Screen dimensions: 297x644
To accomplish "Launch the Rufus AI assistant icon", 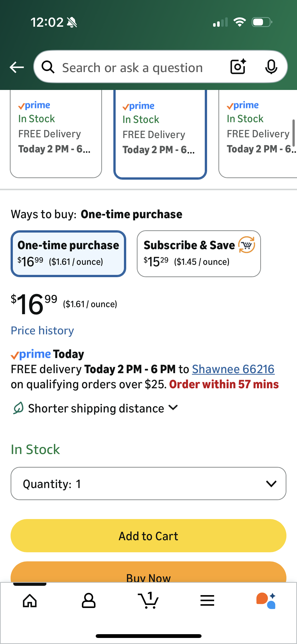I will click(x=266, y=601).
